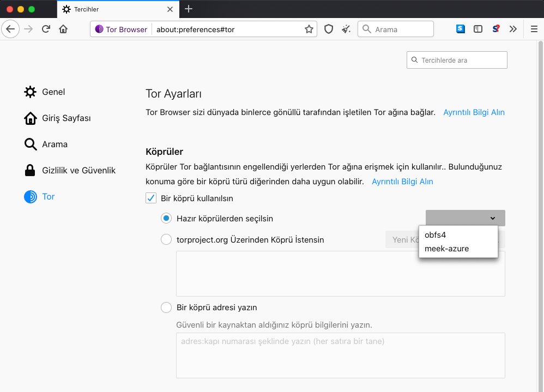Click the vertical scrollbar on the right

(x=541, y=216)
